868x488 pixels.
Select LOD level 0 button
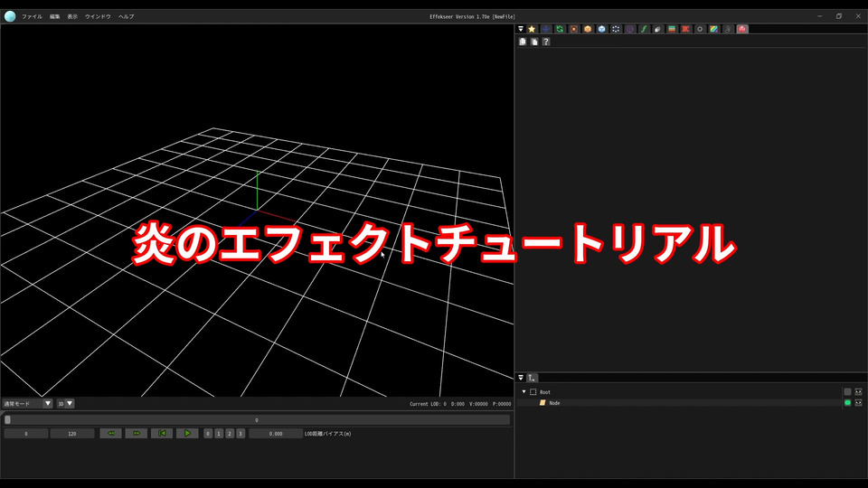208,434
